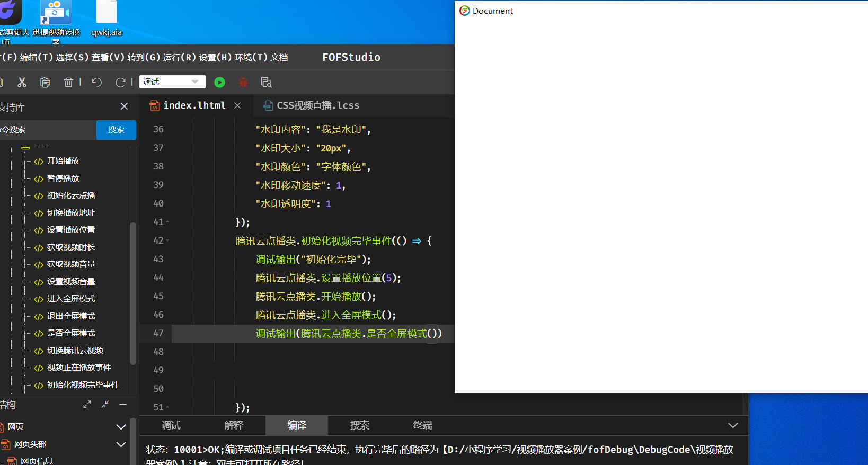Click the delete trash icon in toolbar
This screenshot has height=465, width=868.
coord(68,82)
